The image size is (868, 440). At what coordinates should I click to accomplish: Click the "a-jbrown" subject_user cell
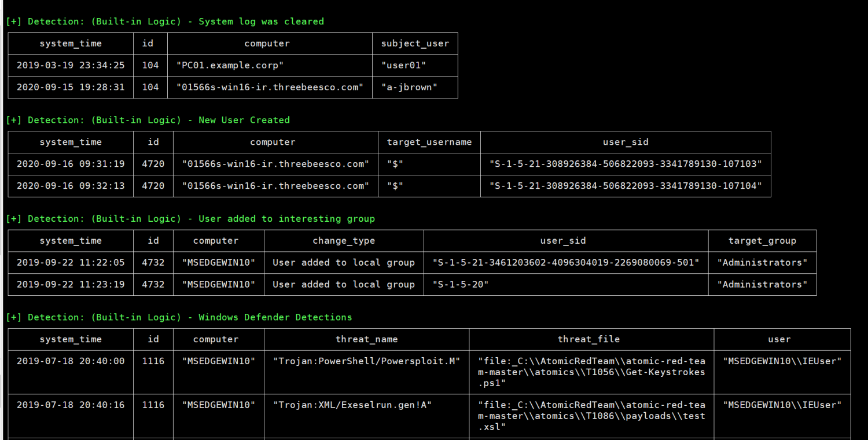(x=409, y=87)
